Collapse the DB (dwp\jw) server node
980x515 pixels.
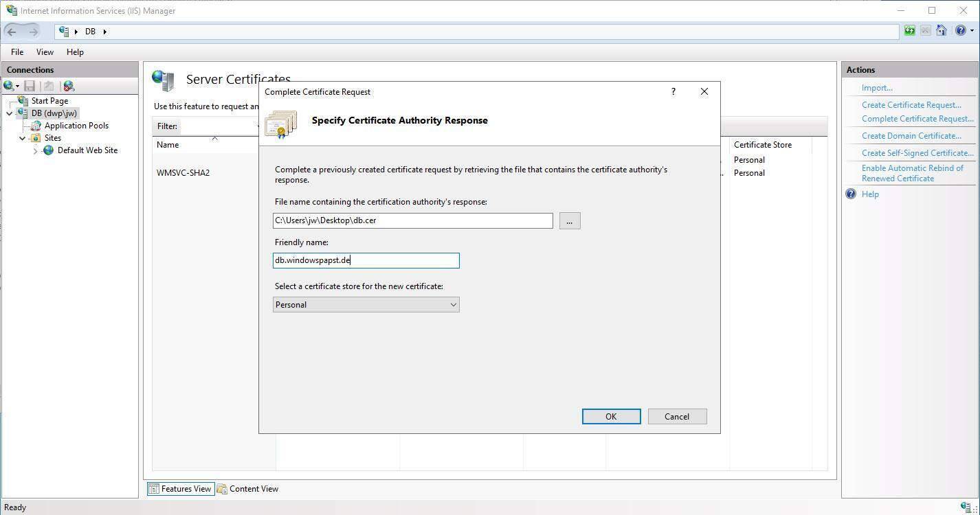pos(9,113)
